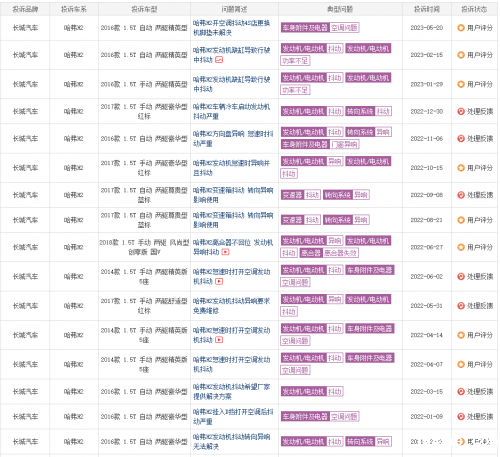Click the video icon in the 2022-06-02 complaint

(219, 281)
